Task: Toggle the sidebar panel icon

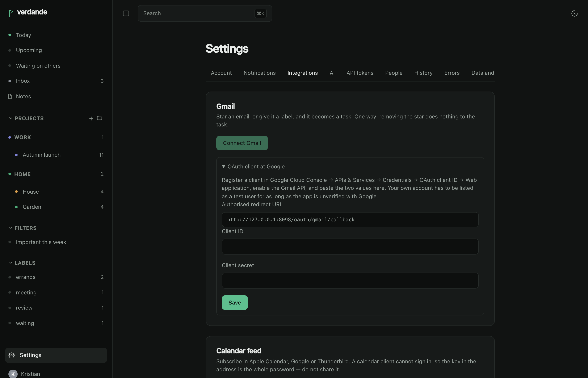Action: click(x=126, y=13)
